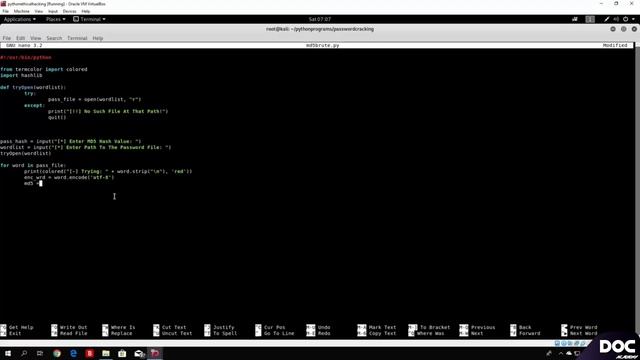The width and height of the screenshot is (640, 360).
Task: Click the 'Write Out' nano shortcut
Action: (69, 327)
